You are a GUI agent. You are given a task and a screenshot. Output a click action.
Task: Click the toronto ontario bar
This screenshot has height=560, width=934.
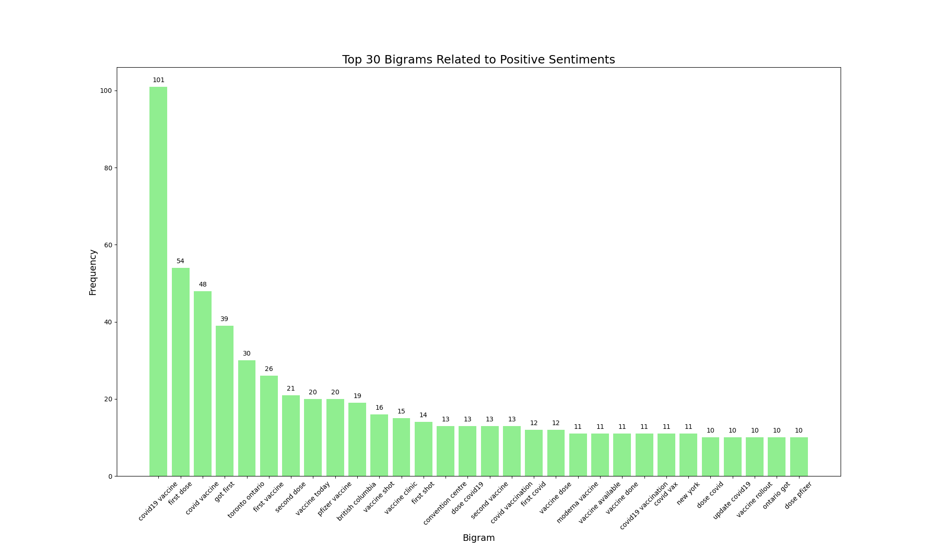click(x=247, y=418)
